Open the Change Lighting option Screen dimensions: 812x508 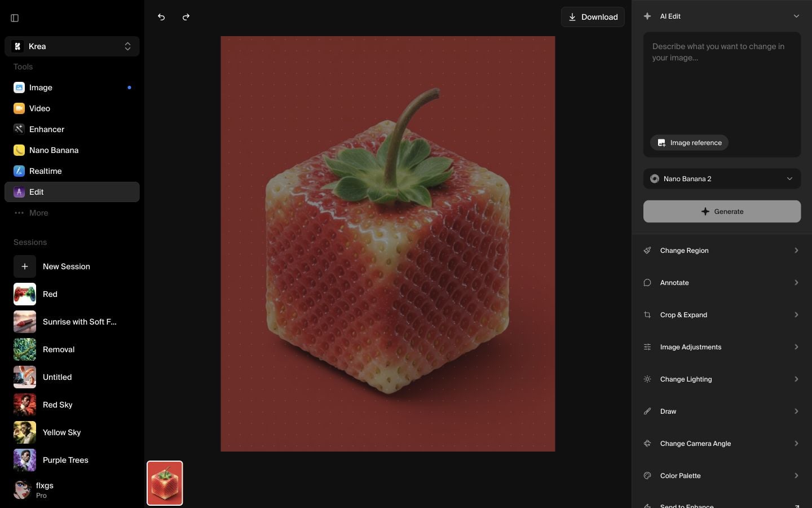(x=722, y=379)
